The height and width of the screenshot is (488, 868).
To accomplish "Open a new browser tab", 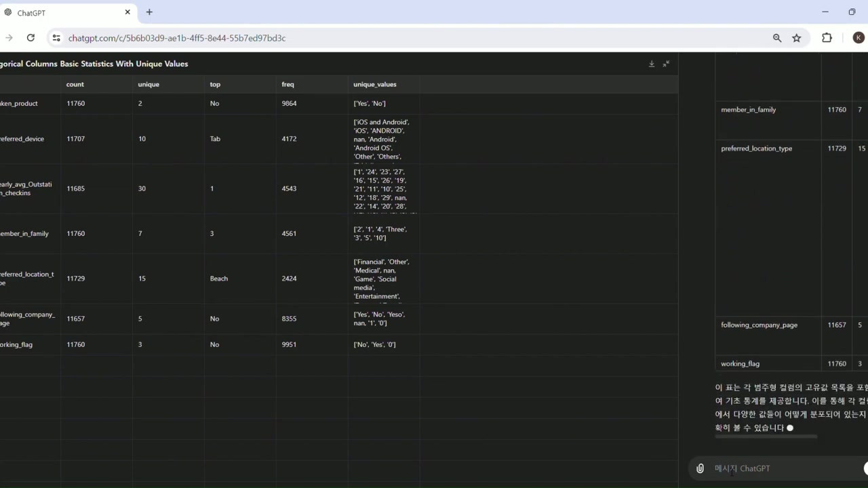I will click(x=149, y=12).
